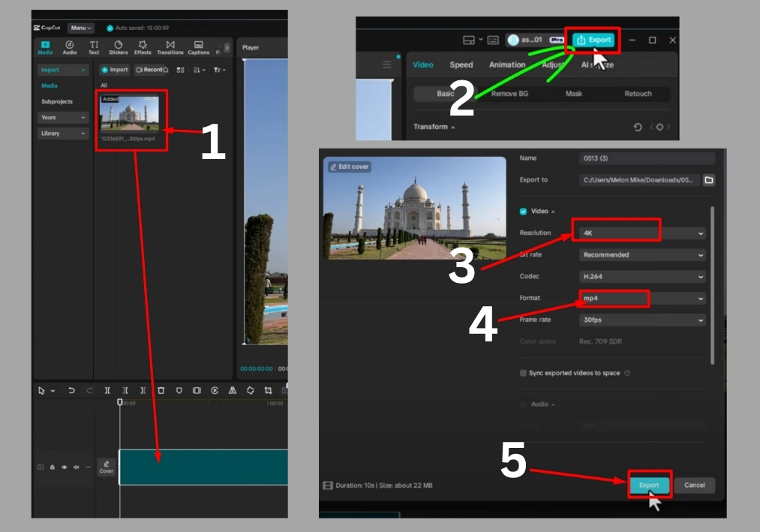Open the Text tool panel
Screen dimensions: 760x532
94,47
